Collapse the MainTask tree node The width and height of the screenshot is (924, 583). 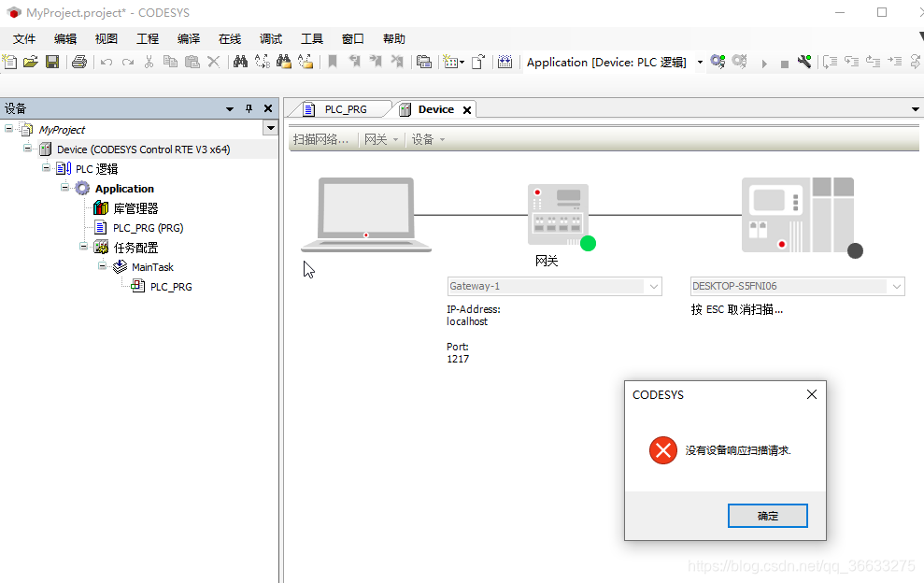[x=102, y=265]
